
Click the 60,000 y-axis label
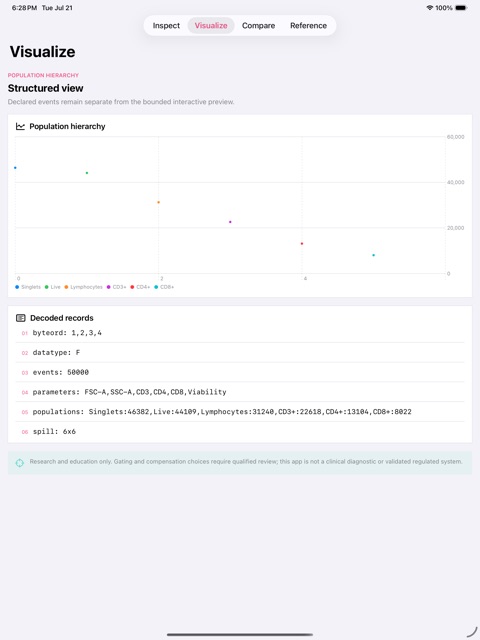click(x=456, y=137)
